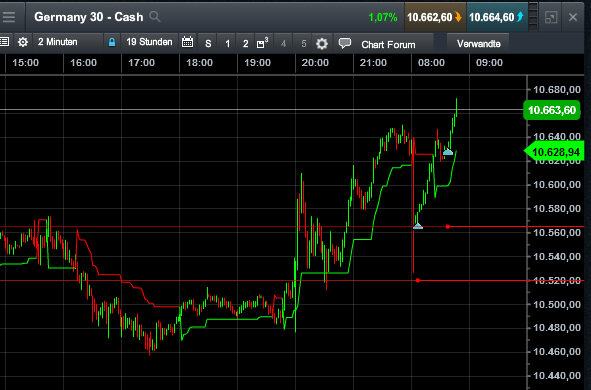The height and width of the screenshot is (390, 591).
Task: Open the 2 Minuten interval dropdown
Action: [x=68, y=42]
